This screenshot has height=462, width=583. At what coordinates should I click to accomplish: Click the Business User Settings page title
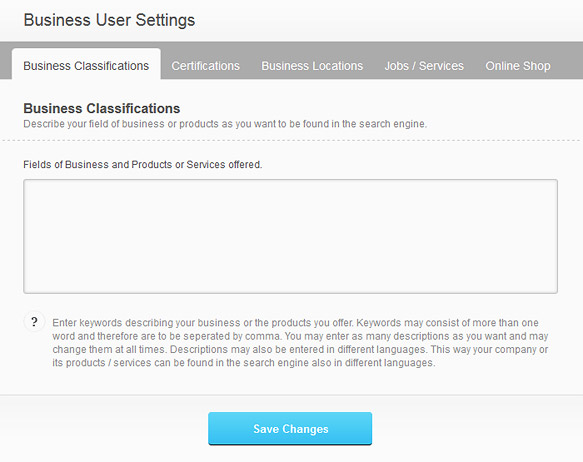(109, 20)
